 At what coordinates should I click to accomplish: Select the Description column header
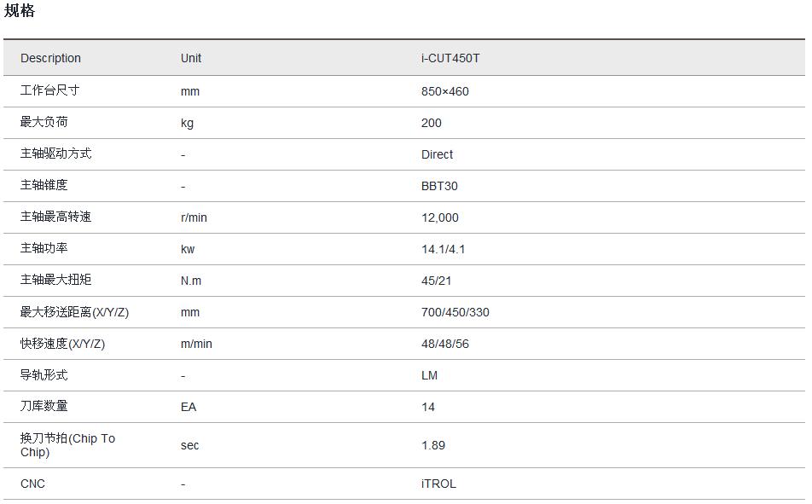click(50, 58)
